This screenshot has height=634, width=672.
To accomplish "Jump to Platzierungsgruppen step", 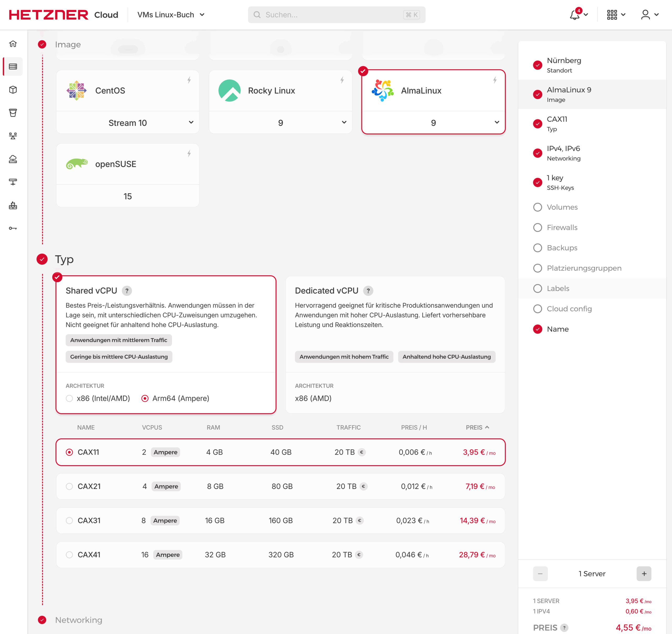I will pos(592,268).
